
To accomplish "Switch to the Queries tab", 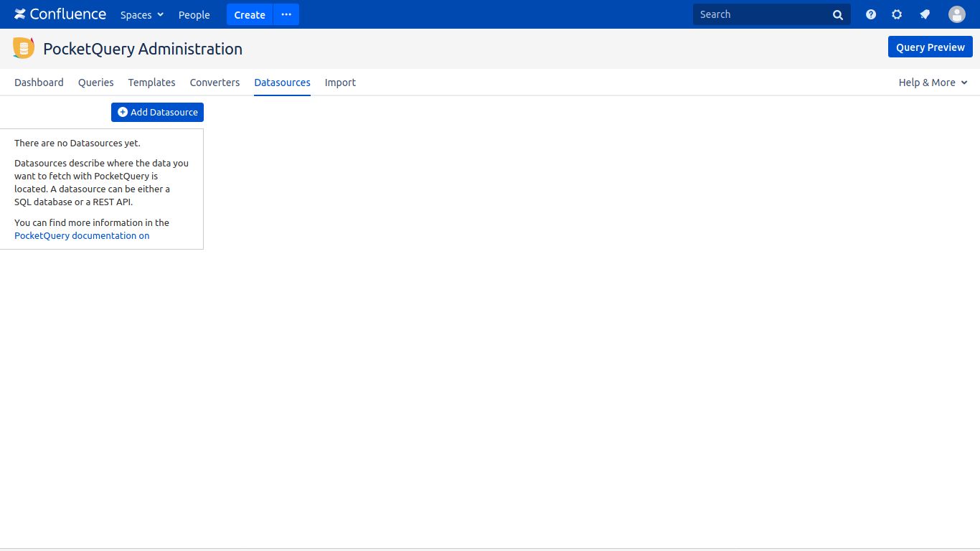I will tap(96, 83).
